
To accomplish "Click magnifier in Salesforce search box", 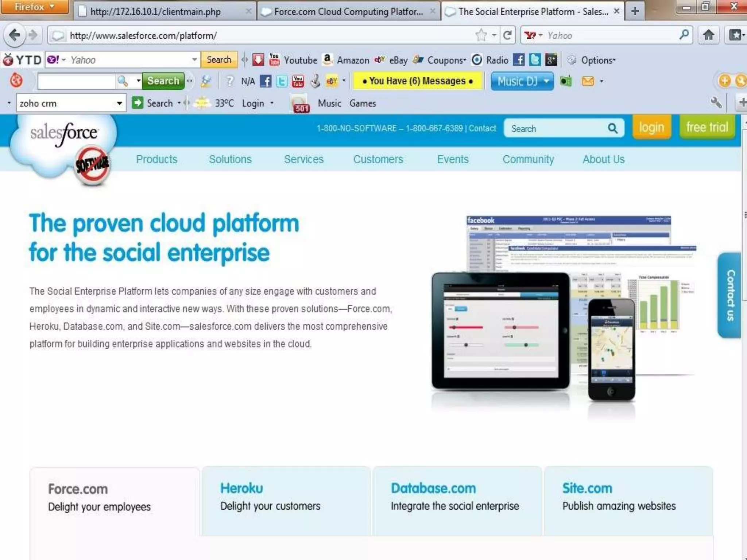I will [x=612, y=128].
